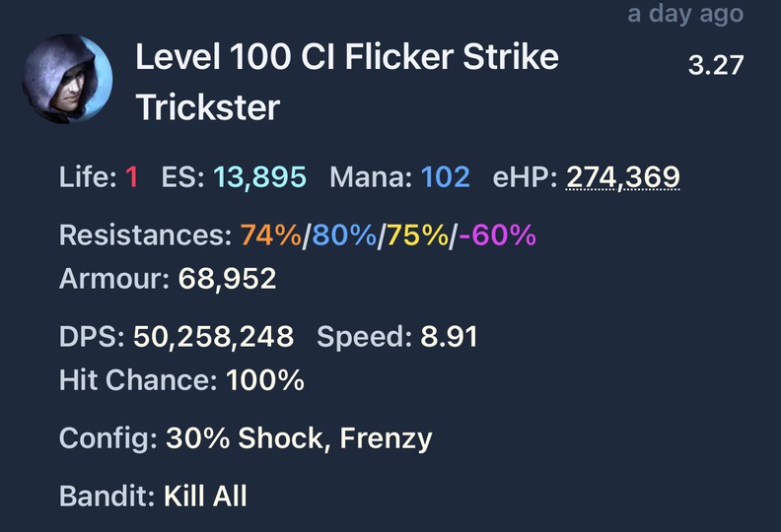The height and width of the screenshot is (532, 781).
Task: Open the Level 100 CI Flicker Strike Trickster title
Action: 346,81
